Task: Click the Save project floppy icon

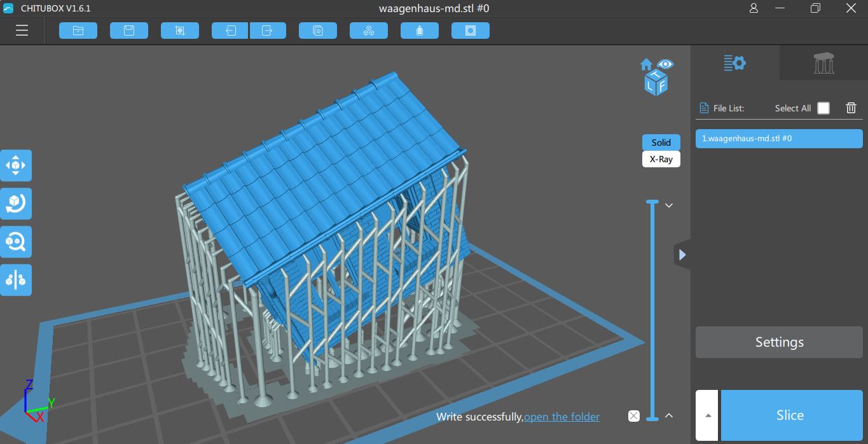Action: tap(129, 31)
